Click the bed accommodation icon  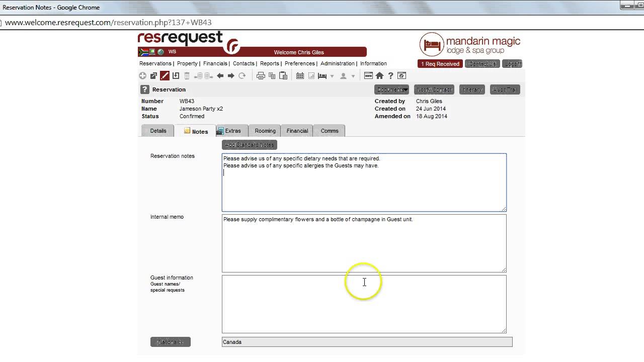[323, 76]
